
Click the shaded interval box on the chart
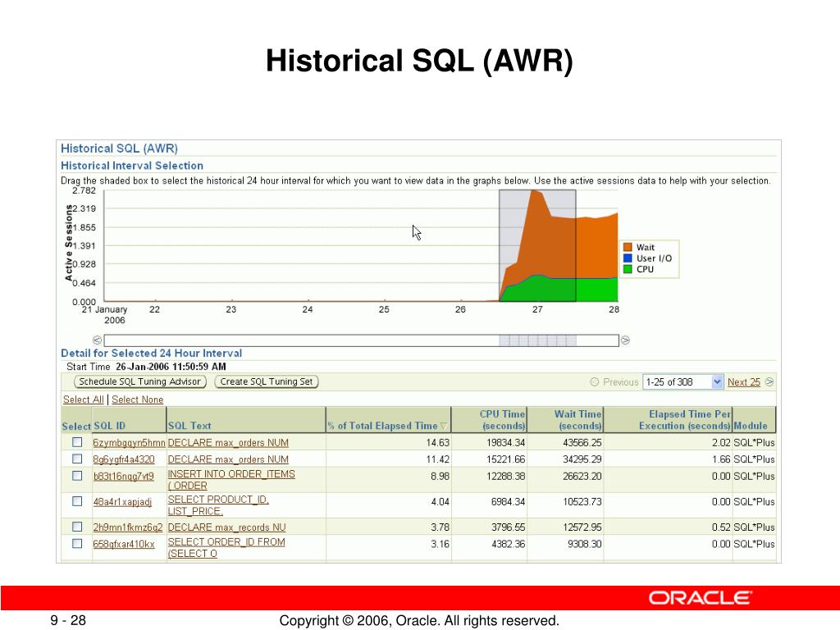[x=537, y=246]
